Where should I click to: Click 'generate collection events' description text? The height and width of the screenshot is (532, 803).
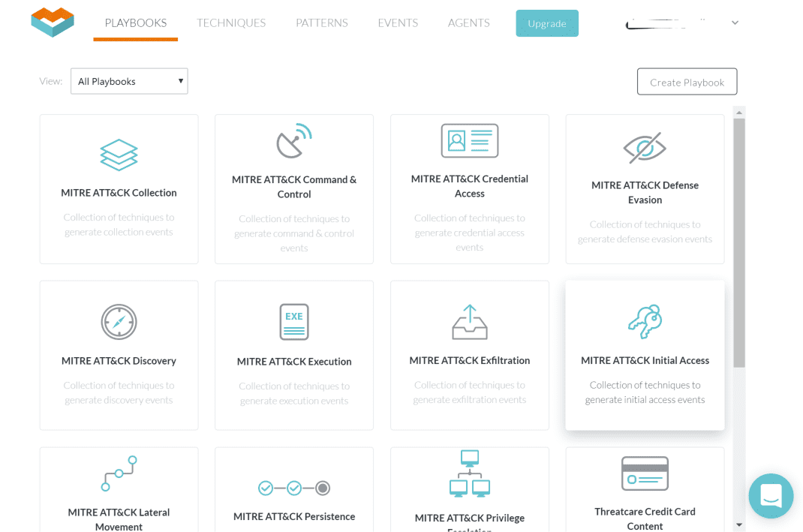click(x=119, y=232)
